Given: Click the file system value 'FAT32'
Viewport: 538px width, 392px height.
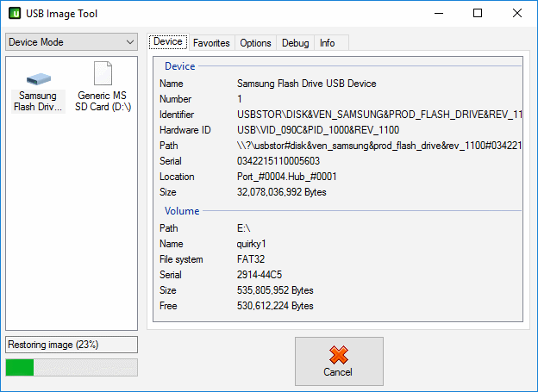Looking at the screenshot, I should (251, 259).
